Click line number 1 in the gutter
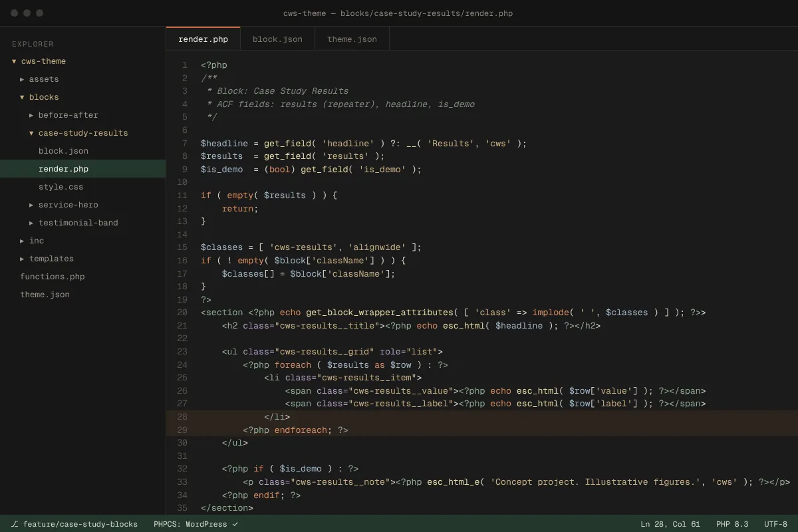Screen dimensions: 798x532 click(185, 65)
